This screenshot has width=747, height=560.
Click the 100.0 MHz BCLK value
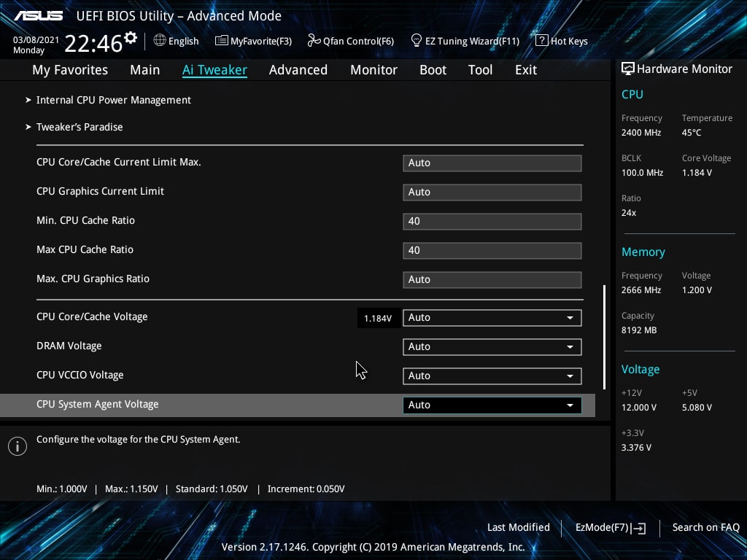[x=642, y=173]
